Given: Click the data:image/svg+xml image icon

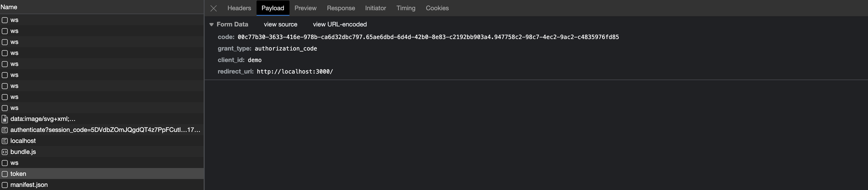Looking at the screenshot, I should [5, 119].
